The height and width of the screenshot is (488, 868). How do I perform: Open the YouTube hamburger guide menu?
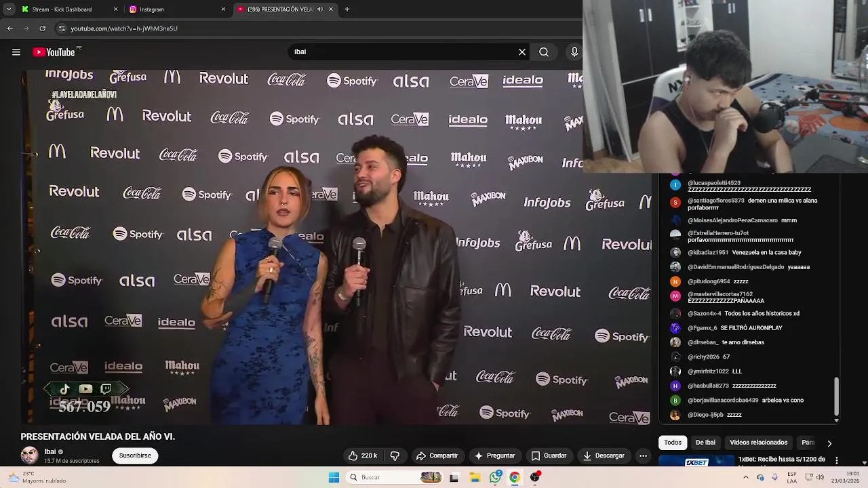click(x=16, y=52)
